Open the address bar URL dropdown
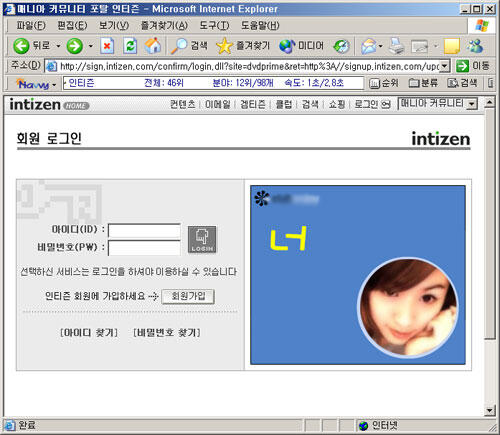This screenshot has height=435, width=500. [444, 66]
